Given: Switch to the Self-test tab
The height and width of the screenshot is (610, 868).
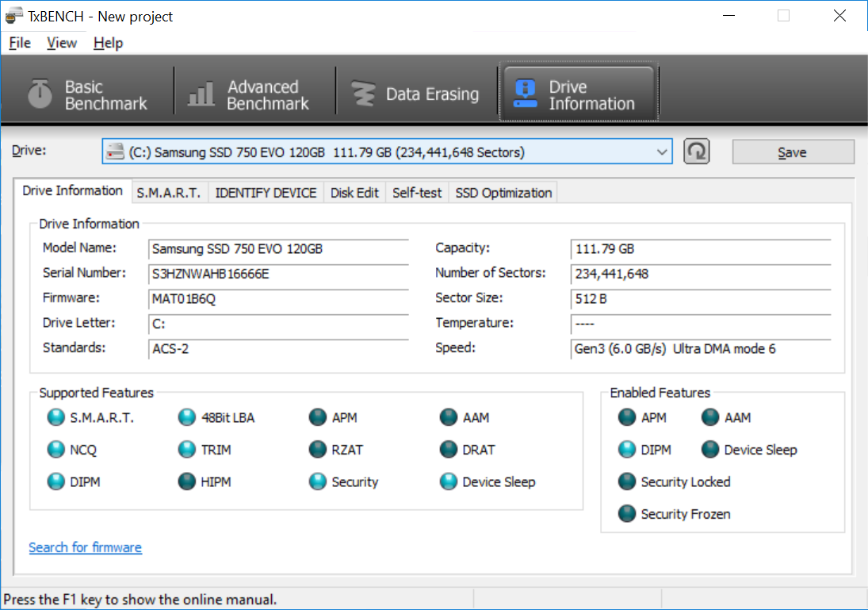Looking at the screenshot, I should tap(417, 193).
